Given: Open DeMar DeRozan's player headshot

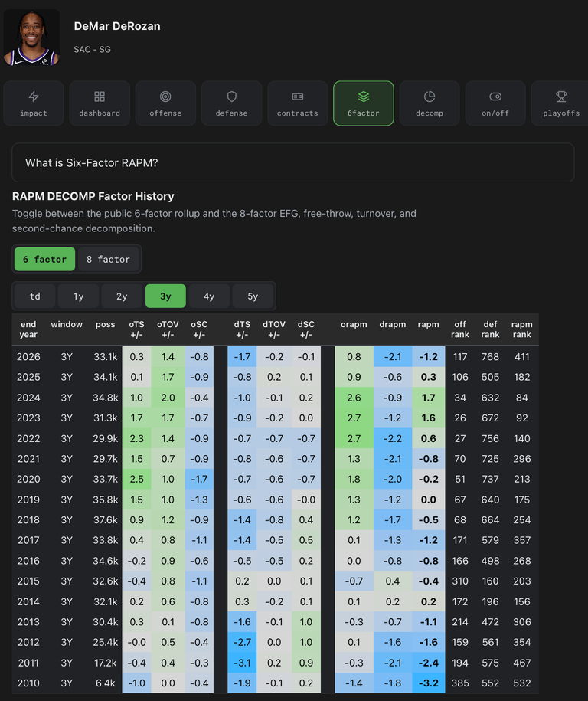Looking at the screenshot, I should pos(31,38).
